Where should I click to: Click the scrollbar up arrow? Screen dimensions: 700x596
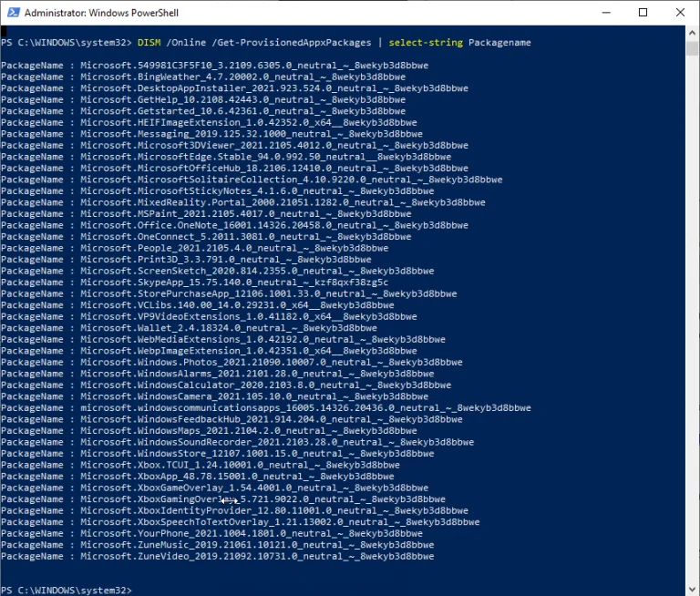click(692, 33)
